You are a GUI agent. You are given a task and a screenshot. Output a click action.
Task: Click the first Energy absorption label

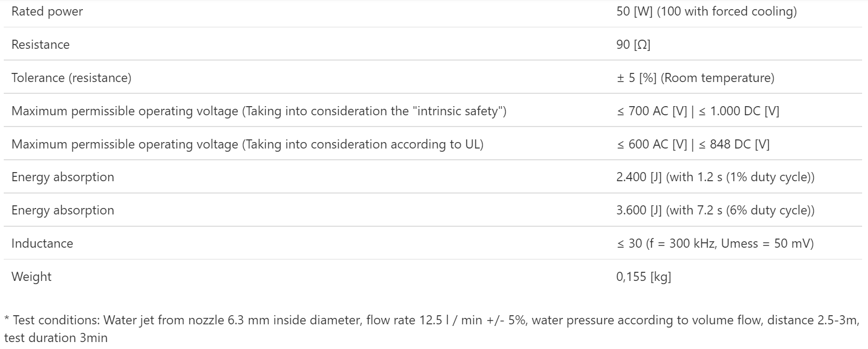[63, 177]
